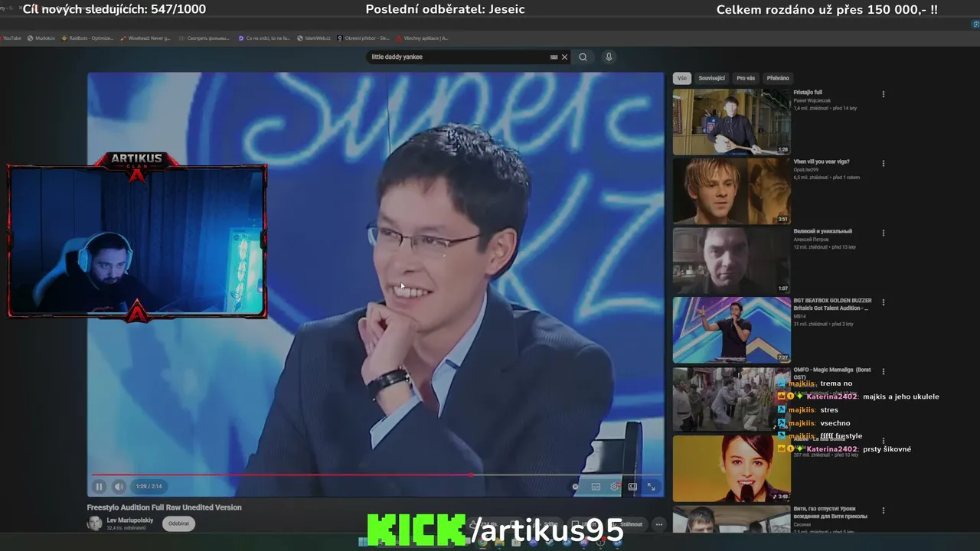
Task: Open Wowhead bookmark
Action: click(145, 37)
